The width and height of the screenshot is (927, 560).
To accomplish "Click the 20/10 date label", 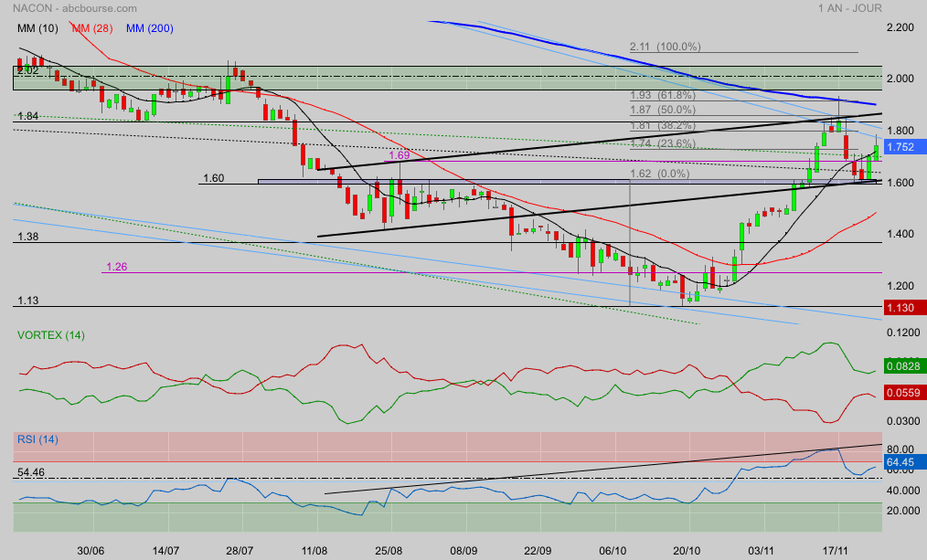I will pyautogui.click(x=687, y=551).
